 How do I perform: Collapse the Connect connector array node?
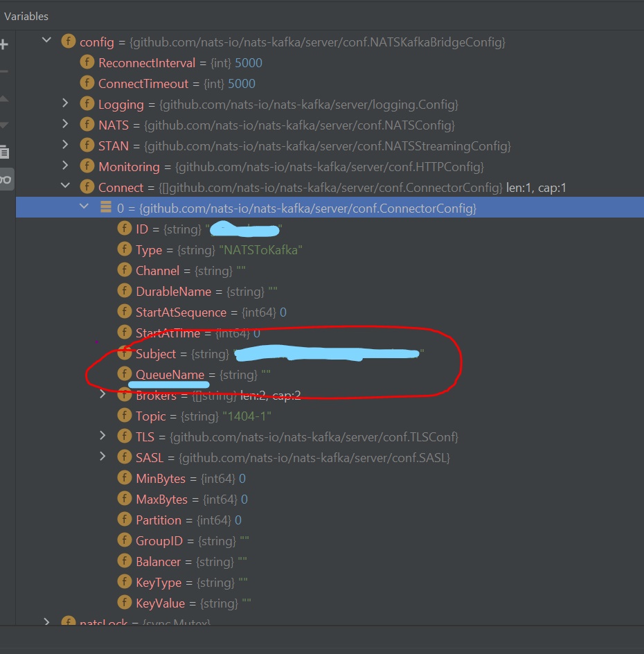coord(65,186)
